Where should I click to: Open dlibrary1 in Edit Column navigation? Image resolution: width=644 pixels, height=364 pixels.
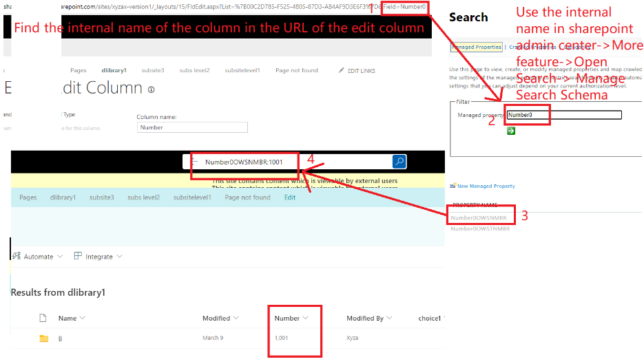114,71
